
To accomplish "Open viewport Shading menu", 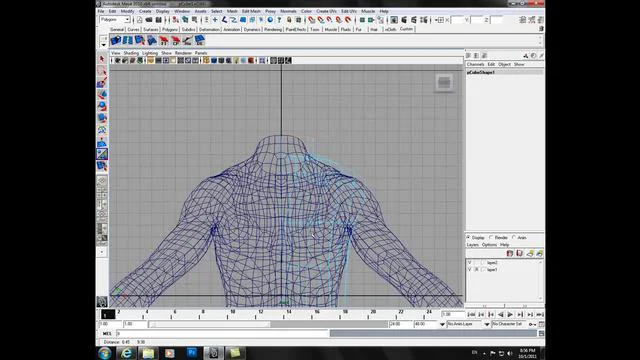I will coord(131,53).
